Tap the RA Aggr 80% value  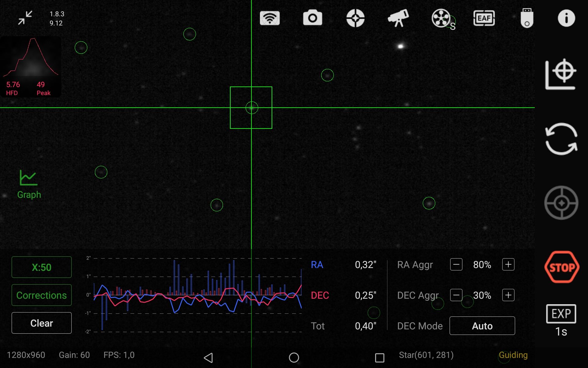pos(482,265)
